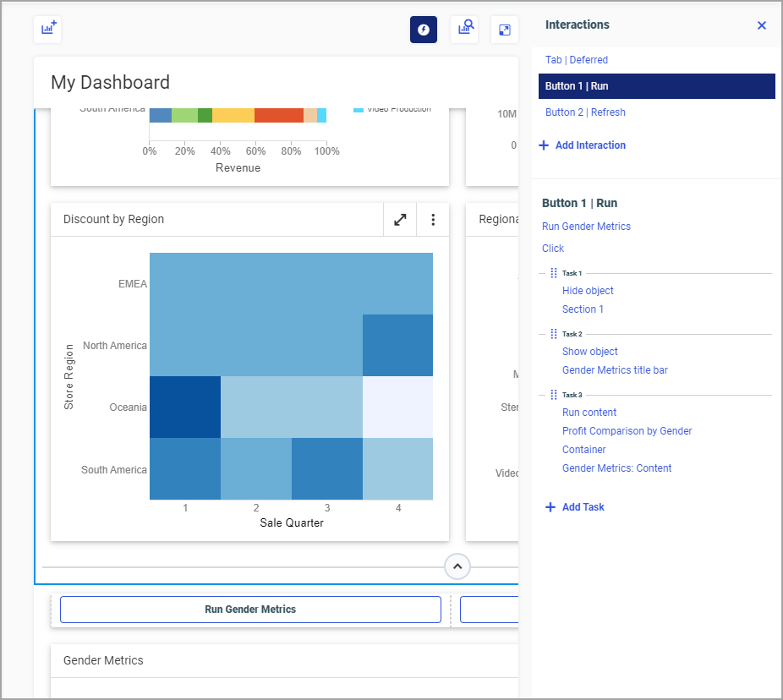Select the Task 3 grip handle
This screenshot has width=783, height=700.
553,395
